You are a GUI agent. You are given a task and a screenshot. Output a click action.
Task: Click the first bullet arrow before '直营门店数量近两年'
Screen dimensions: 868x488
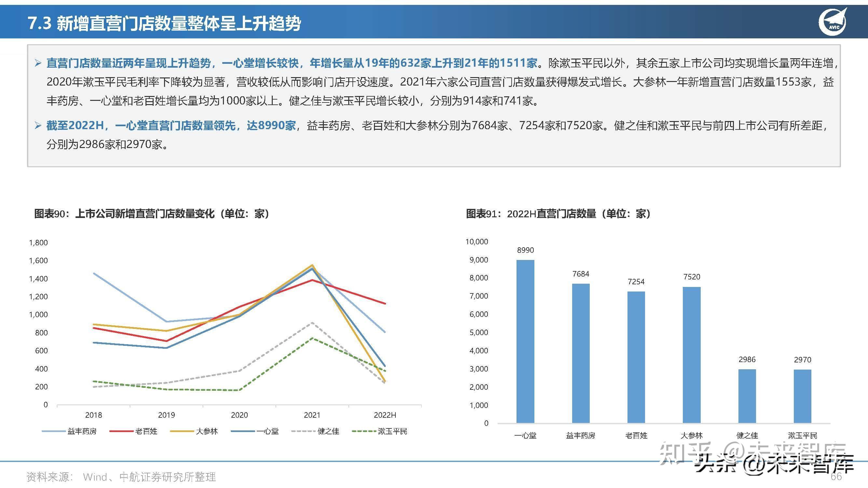click(38, 63)
